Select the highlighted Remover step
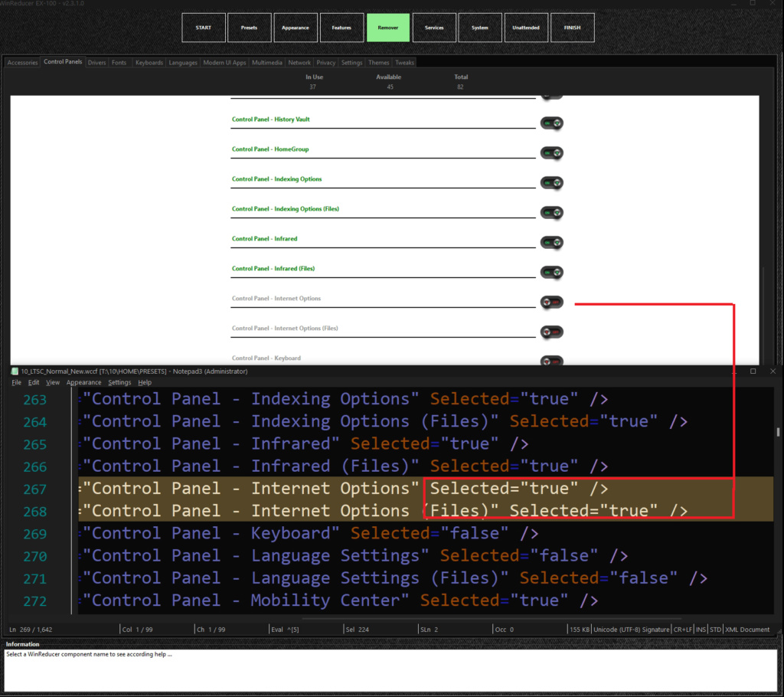Viewport: 784px width, 697px height. tap(388, 28)
